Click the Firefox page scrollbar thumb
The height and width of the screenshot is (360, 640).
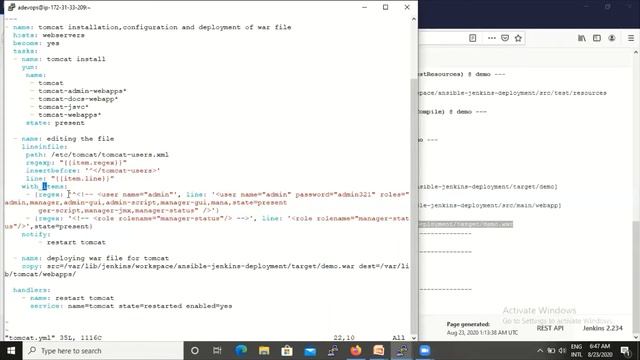coord(636,278)
